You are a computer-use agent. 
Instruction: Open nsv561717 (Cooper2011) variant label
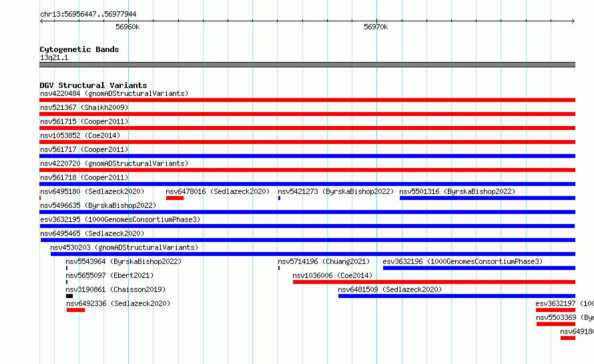tap(84, 149)
